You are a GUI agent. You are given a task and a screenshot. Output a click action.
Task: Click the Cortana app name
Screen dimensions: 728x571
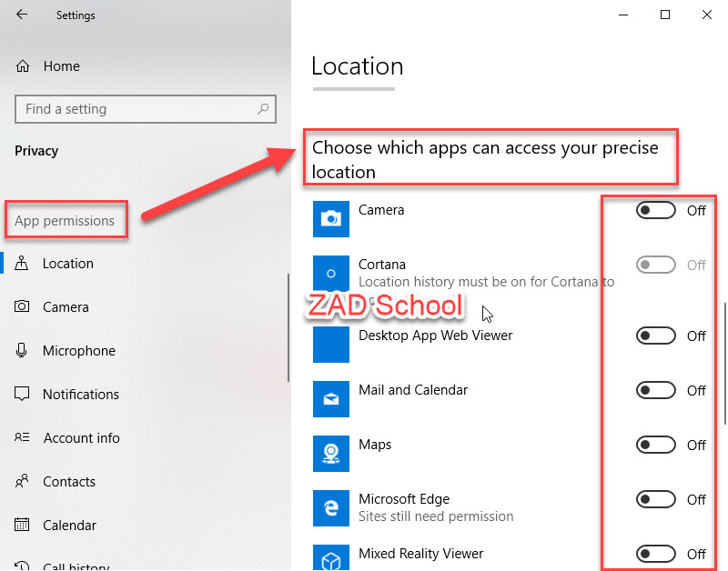[382, 265]
